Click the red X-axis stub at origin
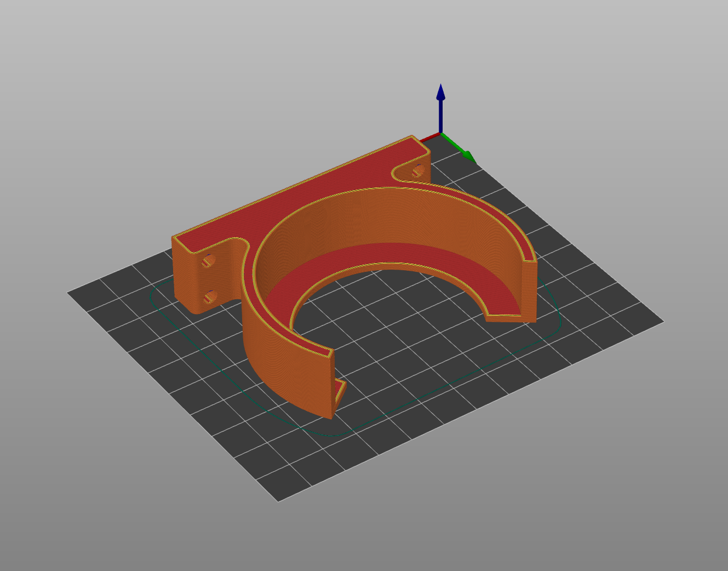The image size is (728, 571). pyautogui.click(x=430, y=135)
